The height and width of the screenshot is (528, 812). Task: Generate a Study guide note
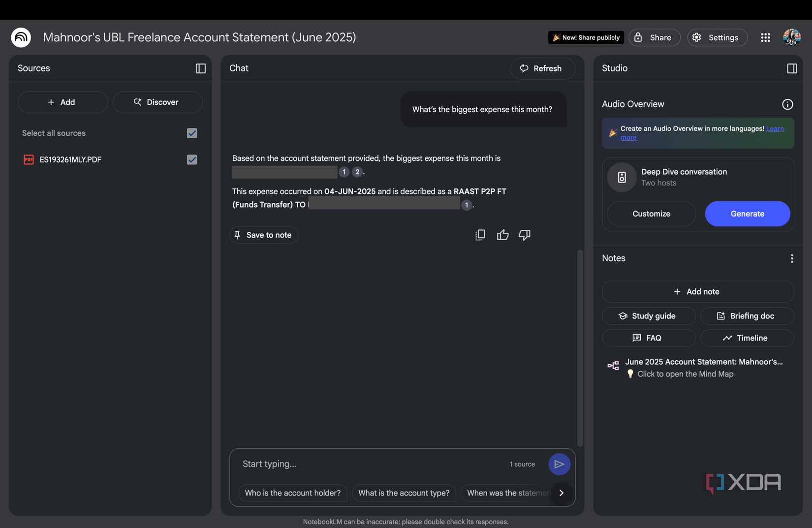648,316
